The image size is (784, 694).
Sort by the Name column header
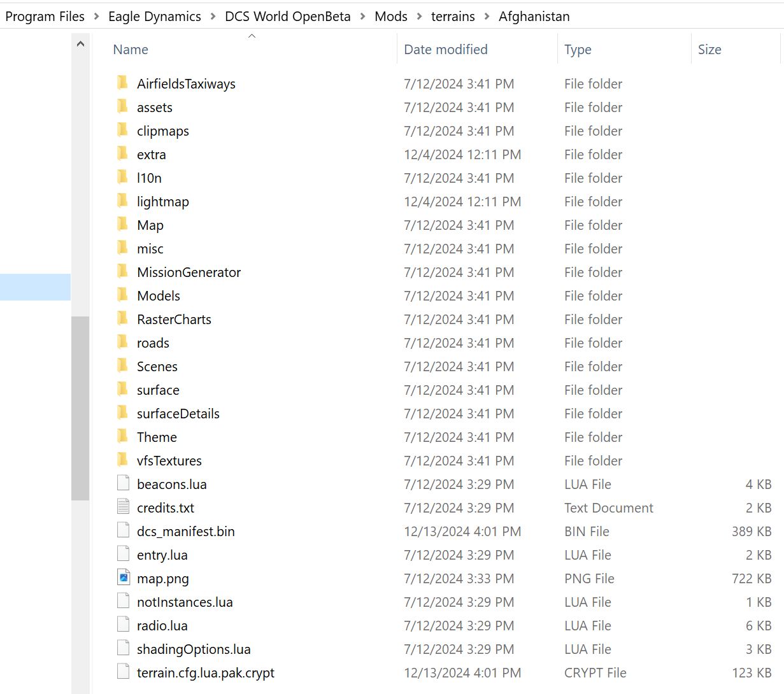coord(131,50)
